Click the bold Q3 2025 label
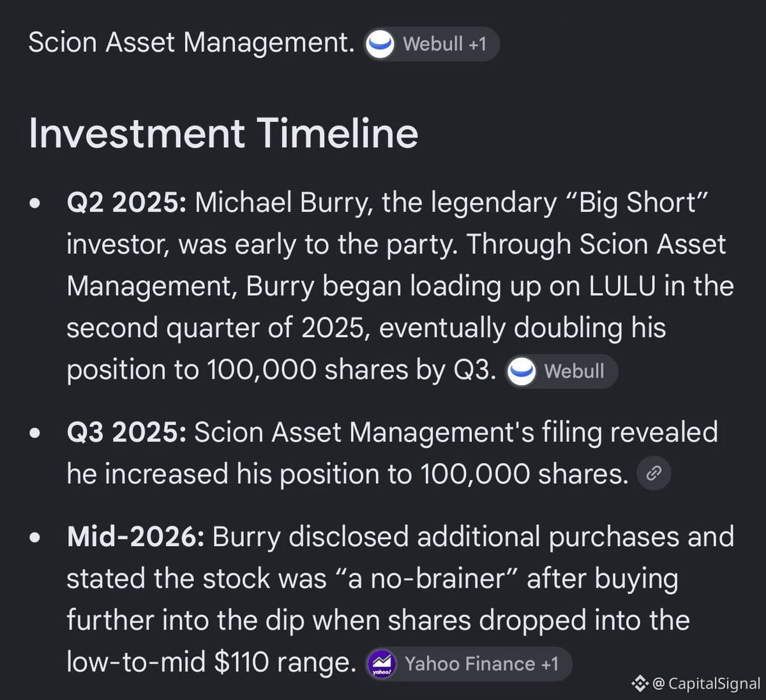The image size is (766, 700). click(x=126, y=432)
